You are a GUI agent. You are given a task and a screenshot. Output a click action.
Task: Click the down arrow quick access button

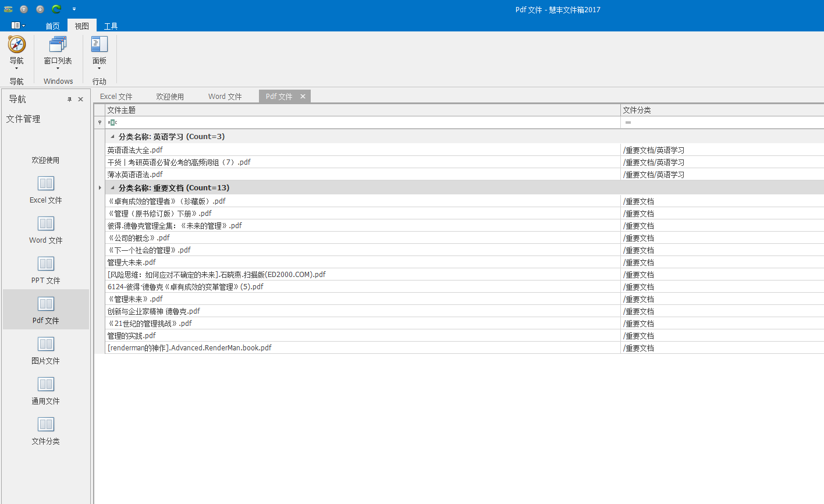(x=40, y=9)
